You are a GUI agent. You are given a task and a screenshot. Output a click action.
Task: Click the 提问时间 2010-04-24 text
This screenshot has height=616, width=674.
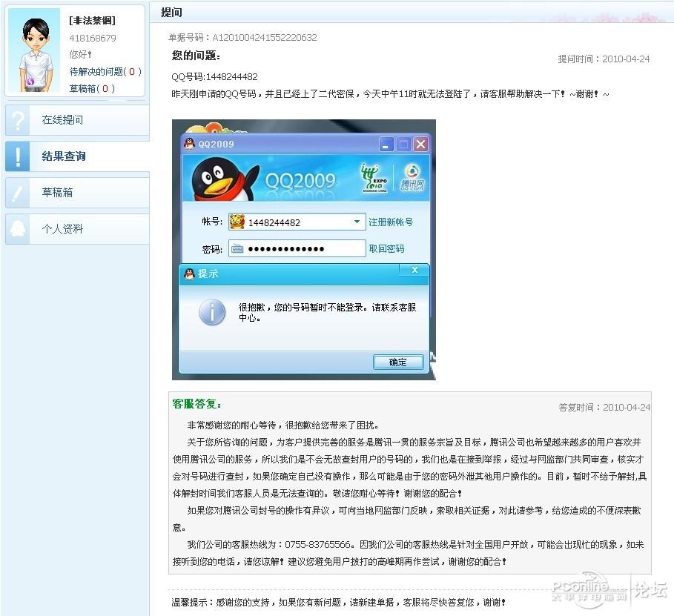click(604, 59)
